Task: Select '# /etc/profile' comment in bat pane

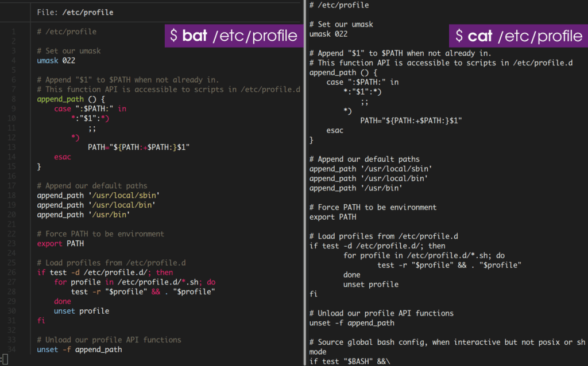Action: tap(67, 32)
